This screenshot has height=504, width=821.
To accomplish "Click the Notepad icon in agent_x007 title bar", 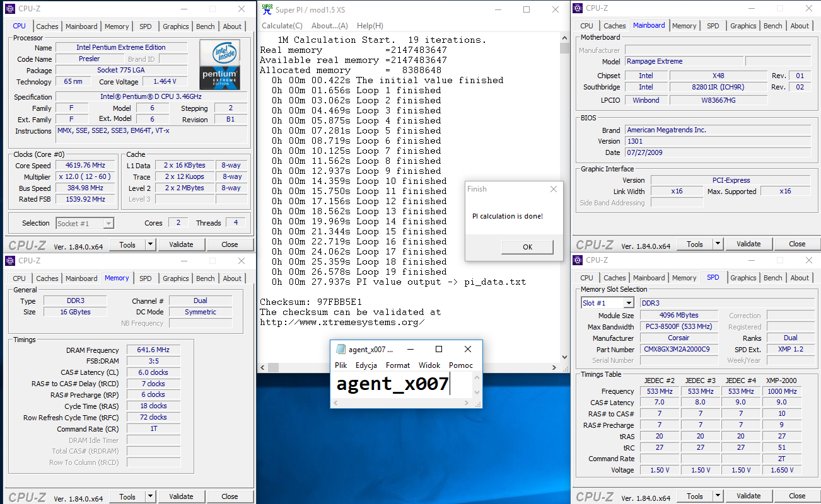I will point(341,349).
